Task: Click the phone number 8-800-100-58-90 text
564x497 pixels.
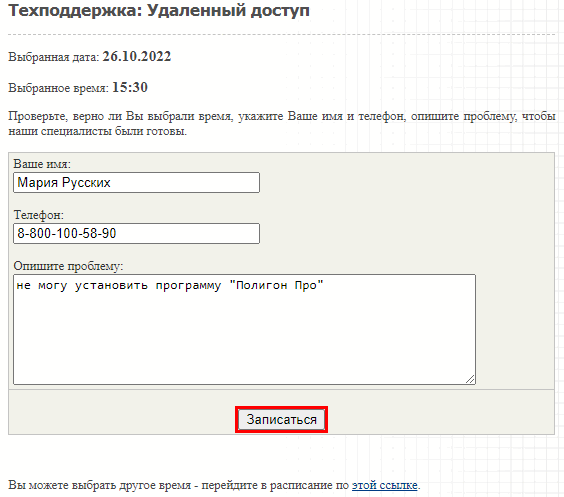Action: pyautogui.click(x=67, y=233)
